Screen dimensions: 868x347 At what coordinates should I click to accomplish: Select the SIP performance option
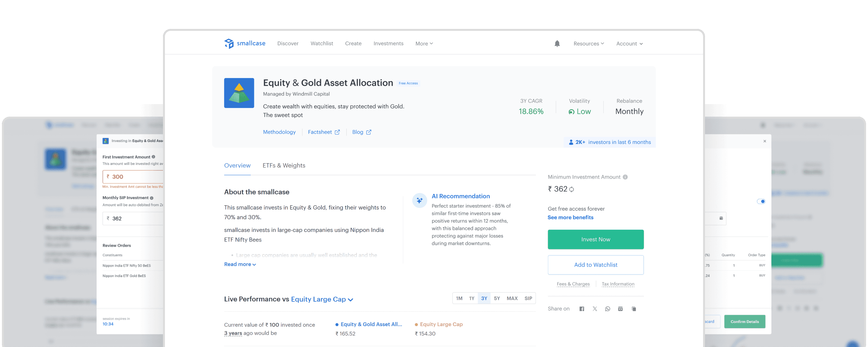[528, 298]
